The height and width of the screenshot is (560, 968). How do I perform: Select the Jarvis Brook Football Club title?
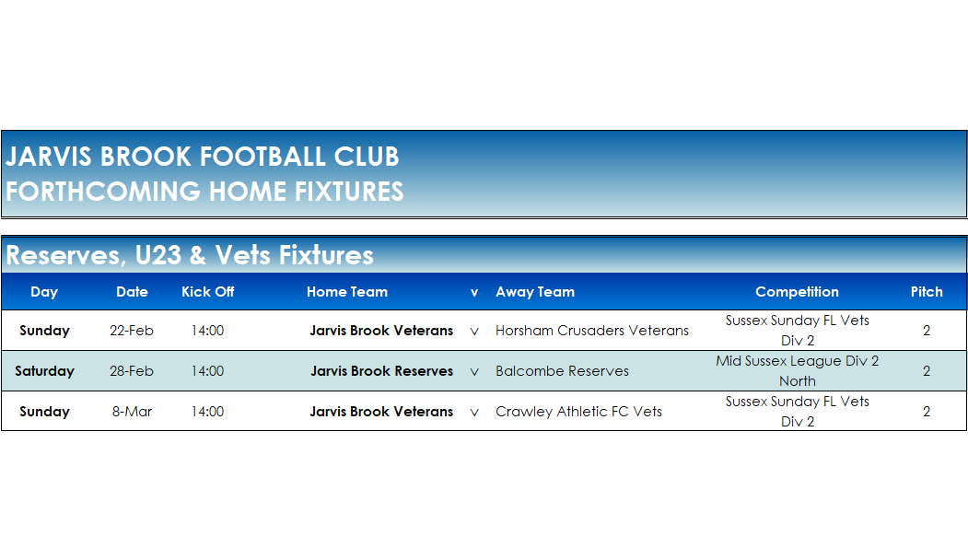coord(203,157)
